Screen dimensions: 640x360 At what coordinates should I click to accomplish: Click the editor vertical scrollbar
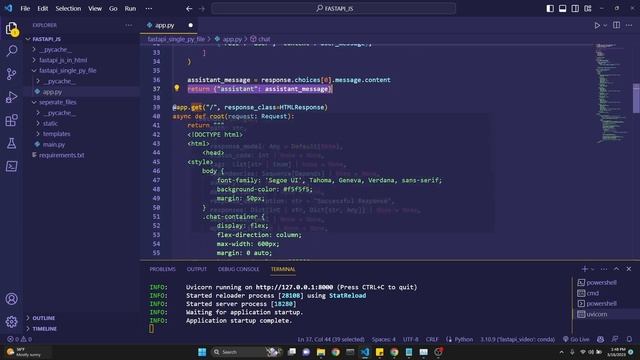(x=636, y=98)
